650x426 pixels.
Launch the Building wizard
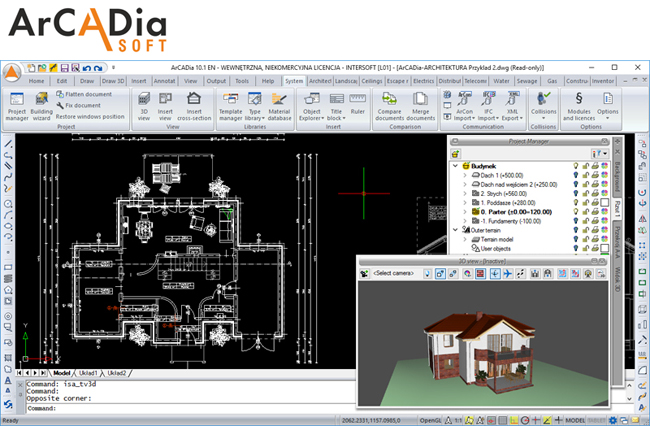pos(41,106)
